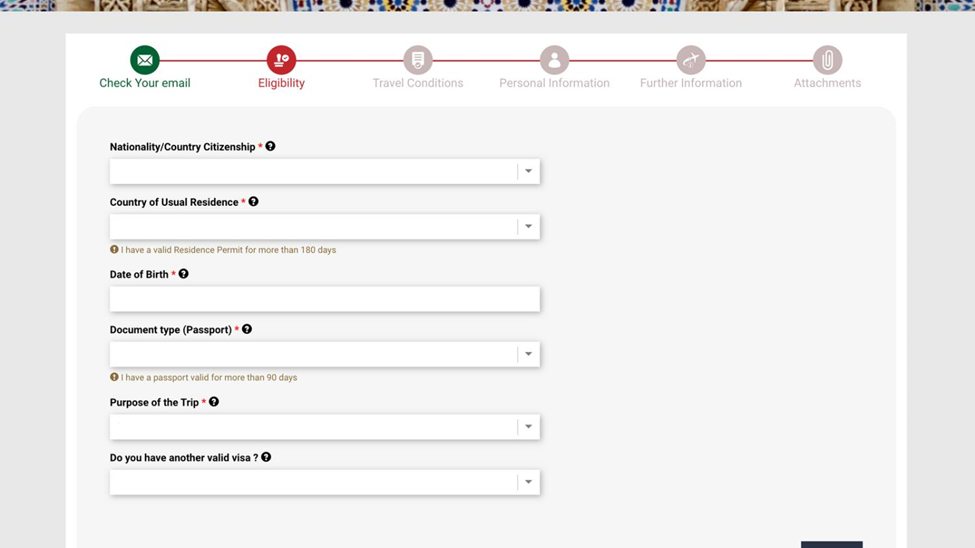Click the Eligibility step icon

[x=281, y=60]
